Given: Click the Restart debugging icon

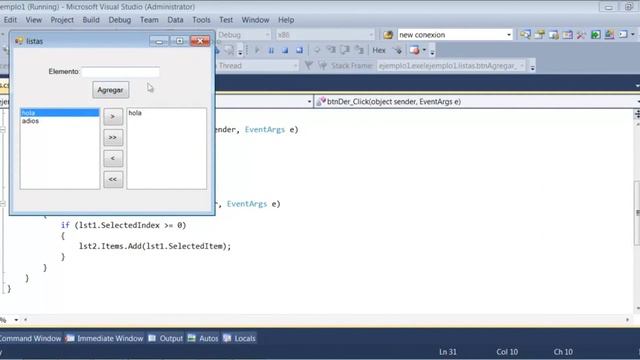Looking at the screenshot, I should [299, 50].
